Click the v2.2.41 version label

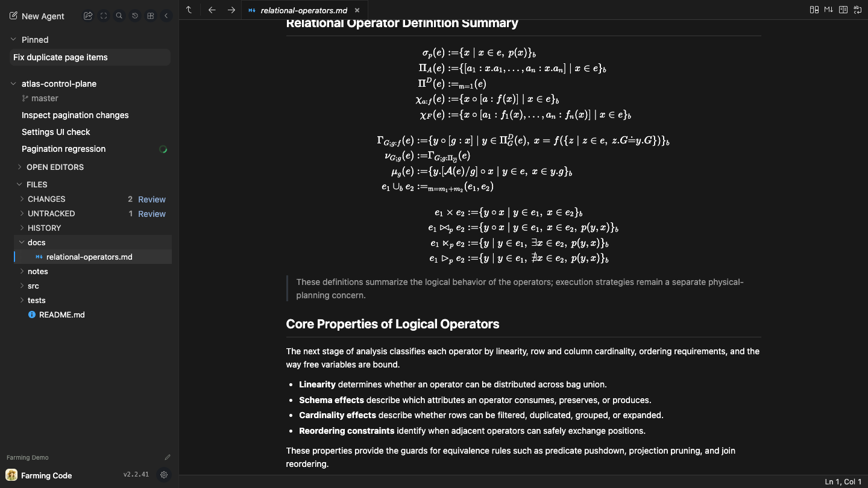click(136, 475)
